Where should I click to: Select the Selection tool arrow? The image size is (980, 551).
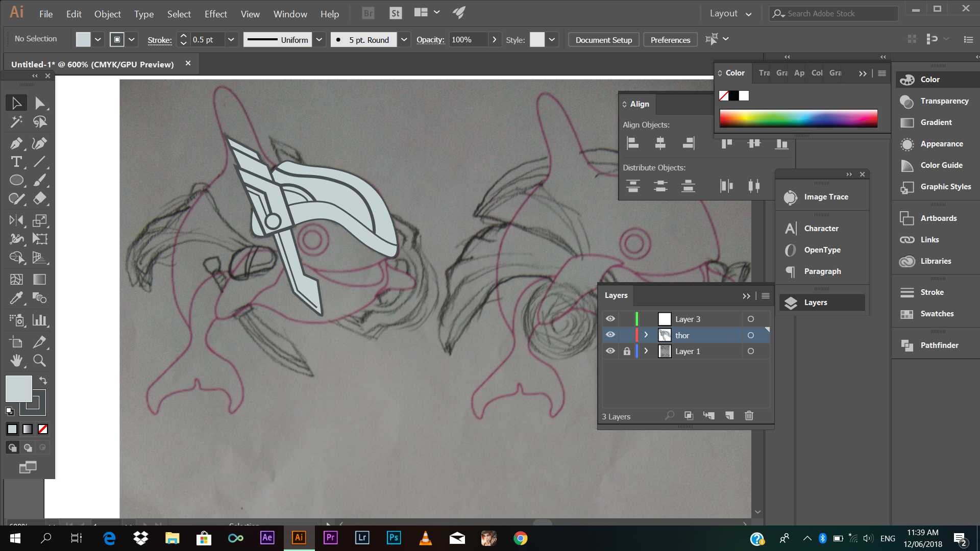(x=16, y=103)
